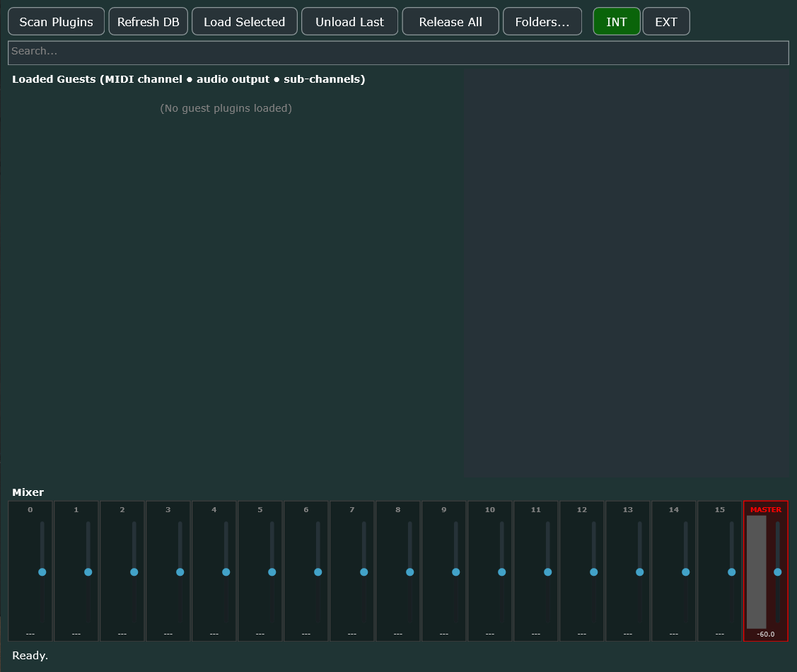Click mixer channel 0 fader knob

click(42, 572)
